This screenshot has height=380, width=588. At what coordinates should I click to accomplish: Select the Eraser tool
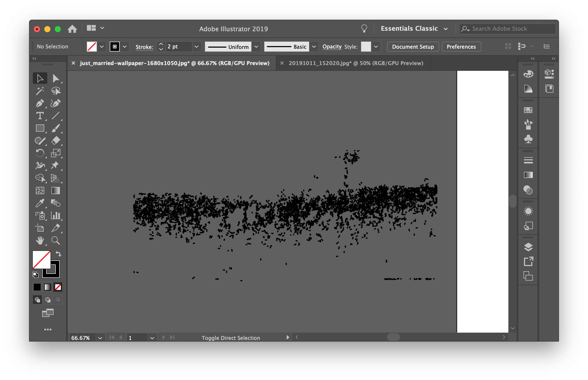(x=55, y=141)
